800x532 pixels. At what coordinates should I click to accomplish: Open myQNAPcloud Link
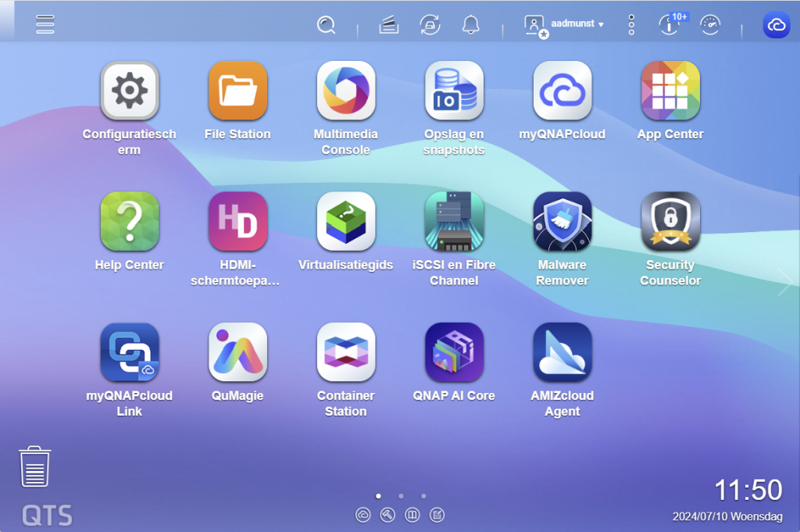pos(130,352)
